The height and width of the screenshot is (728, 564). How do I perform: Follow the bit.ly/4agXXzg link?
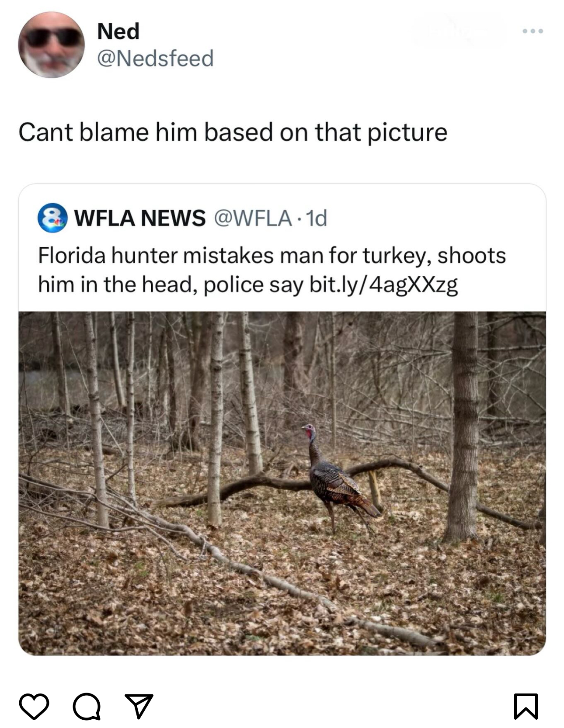383,285
